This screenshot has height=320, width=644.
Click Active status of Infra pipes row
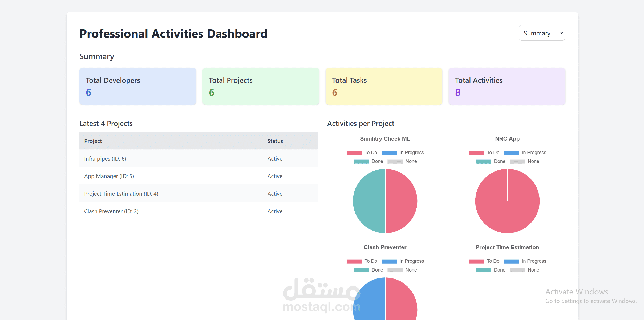pyautogui.click(x=275, y=158)
